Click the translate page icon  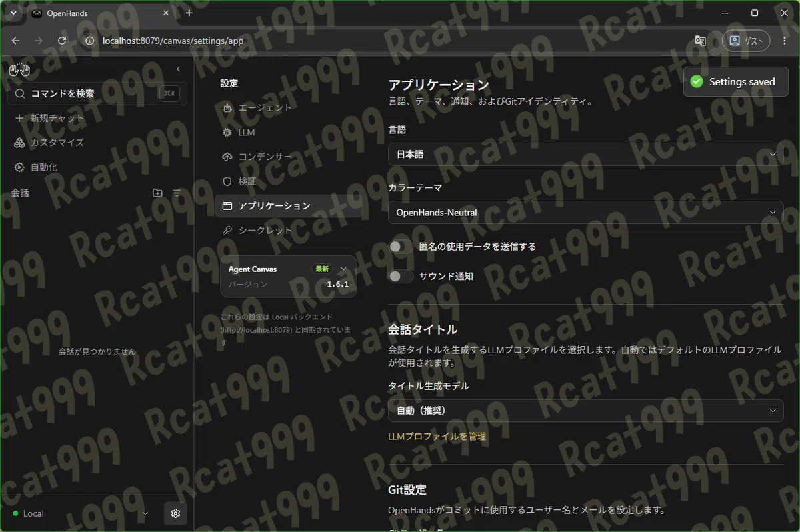701,41
